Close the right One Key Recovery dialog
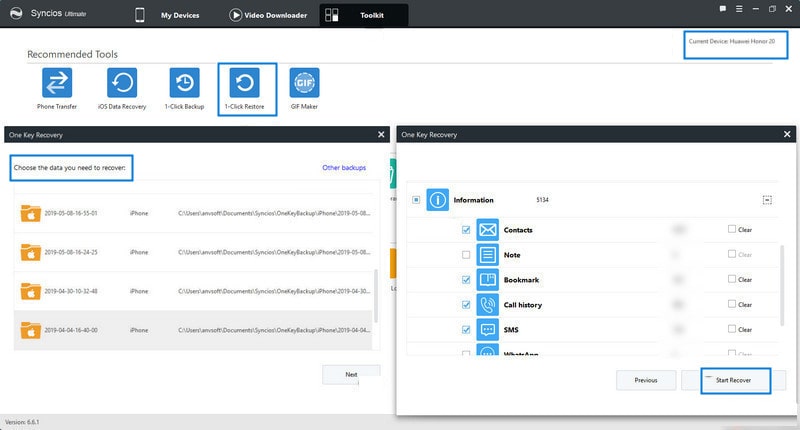 [x=787, y=135]
